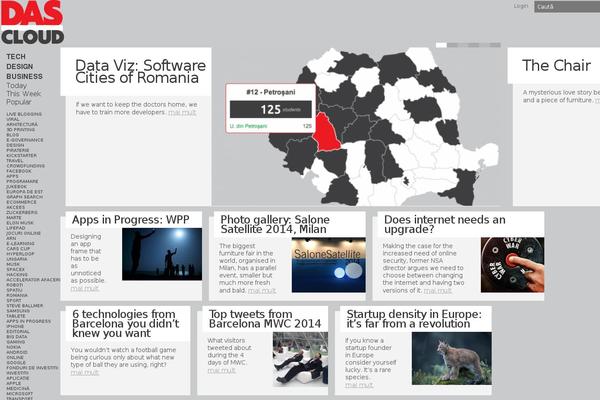Select the SAMSUNG tag
Viewport: 600px width, 400px height.
[x=18, y=311]
